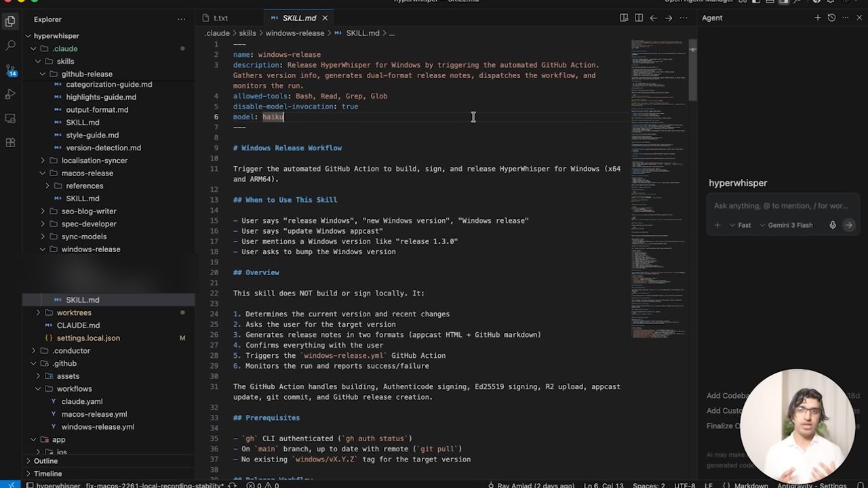Click the Ask anything input field
Screen dimensions: 868x488
(781, 206)
